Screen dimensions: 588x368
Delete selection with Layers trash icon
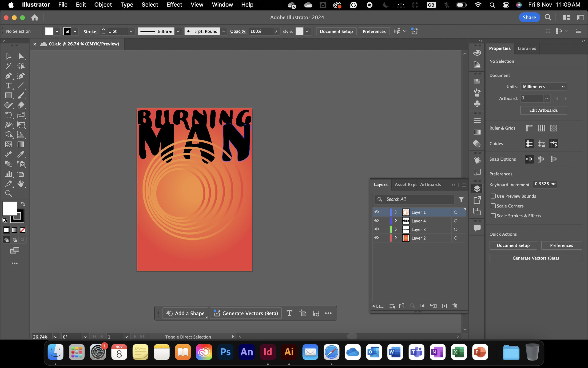pyautogui.click(x=455, y=306)
